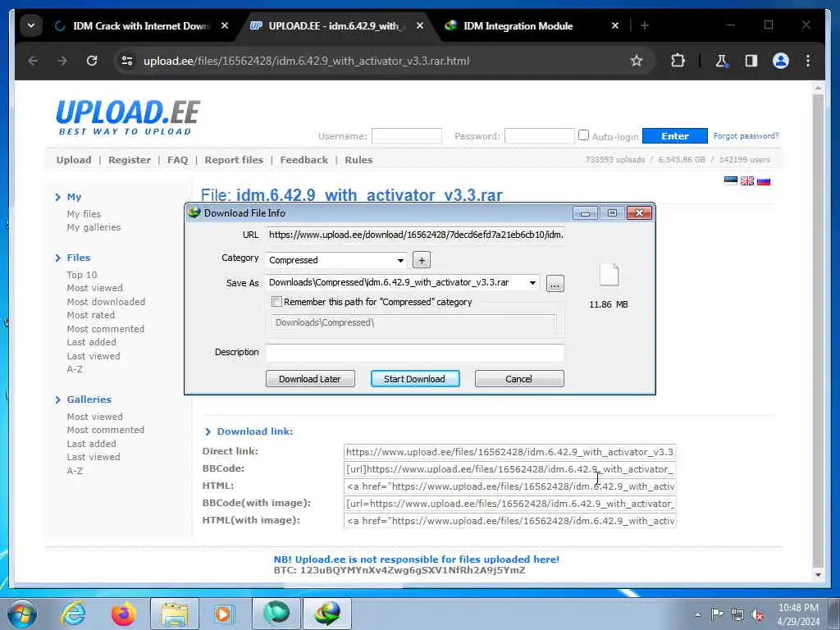Open the My galleries sidebar link
The height and width of the screenshot is (630, 840).
click(94, 227)
